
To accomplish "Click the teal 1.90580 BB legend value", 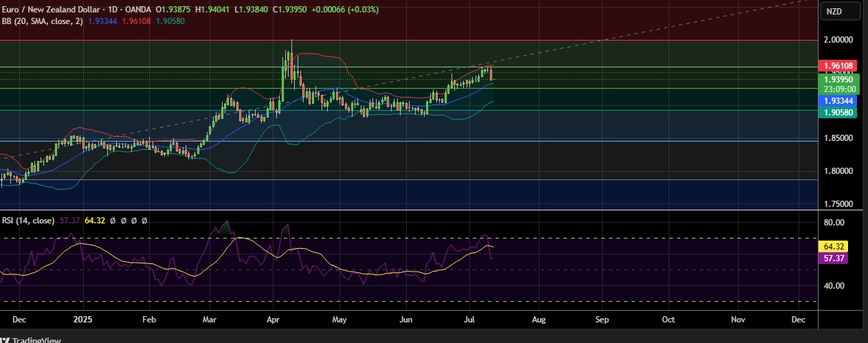I will click(170, 21).
